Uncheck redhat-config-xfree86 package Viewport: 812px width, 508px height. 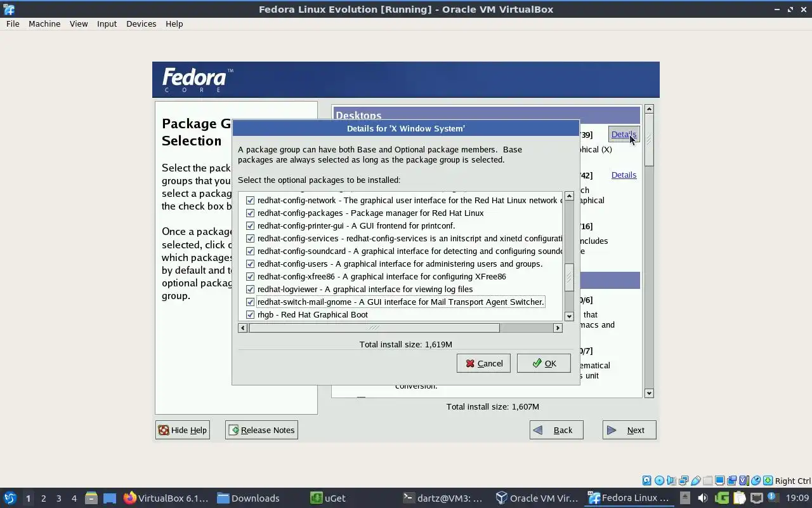click(250, 276)
